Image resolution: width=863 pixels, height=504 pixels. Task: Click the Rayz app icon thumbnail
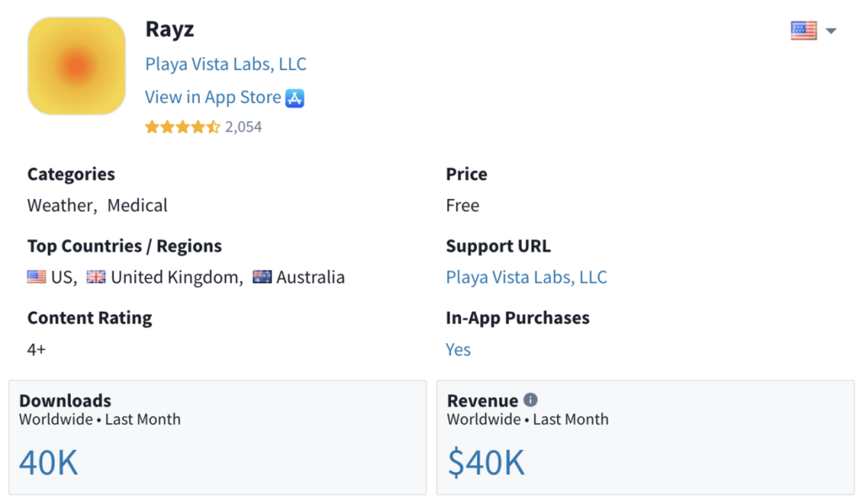(x=77, y=66)
